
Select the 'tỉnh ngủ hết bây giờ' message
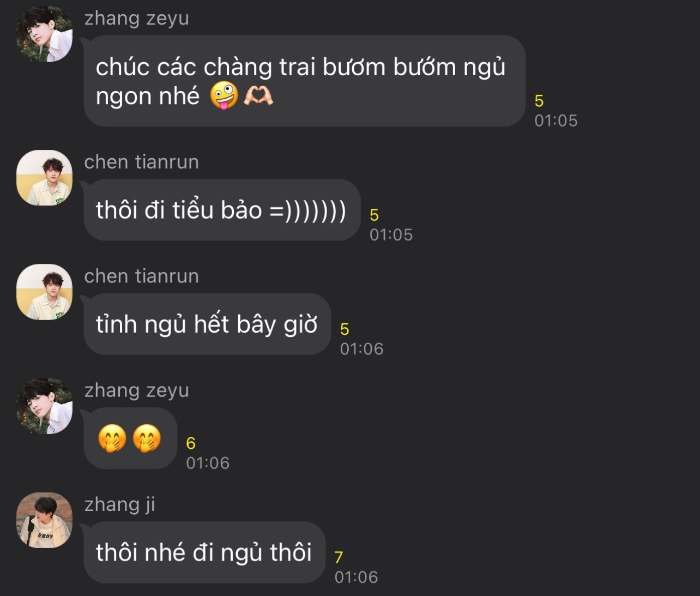[x=207, y=324]
